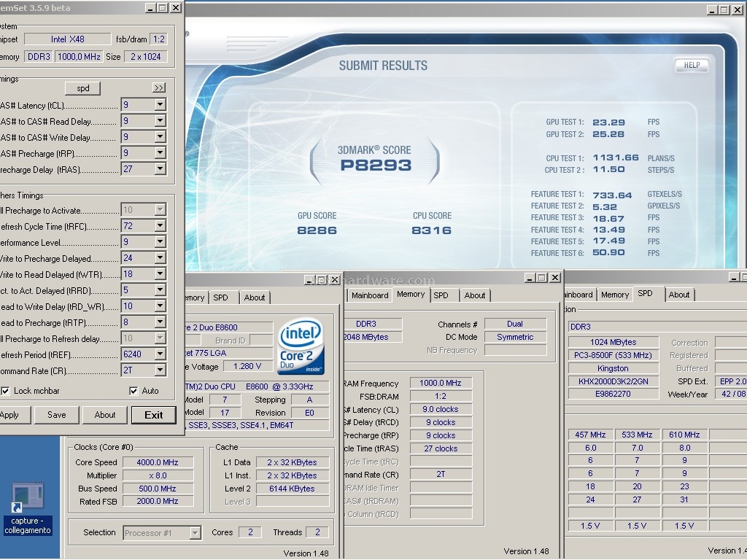Click the Save button in MemSet
Screen dimensions: 747x560
(57, 415)
